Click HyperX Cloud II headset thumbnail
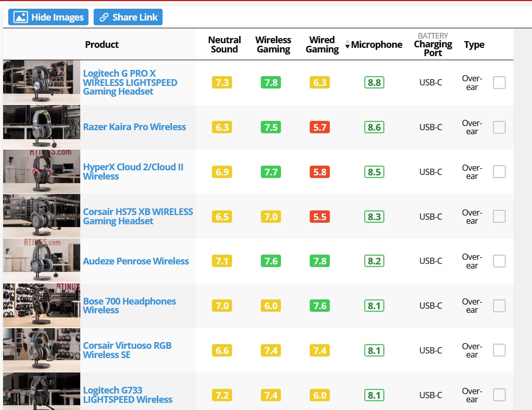 (42, 172)
